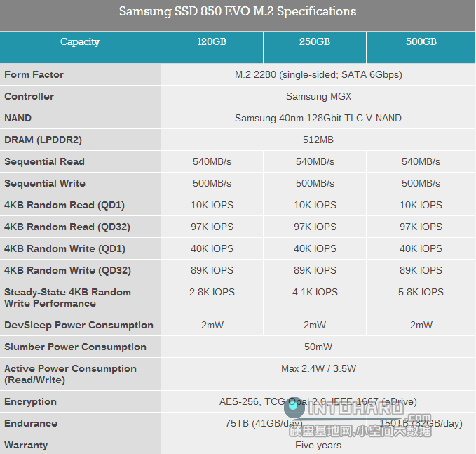Click '97K IOPS' in the 500GB column

[x=421, y=227]
